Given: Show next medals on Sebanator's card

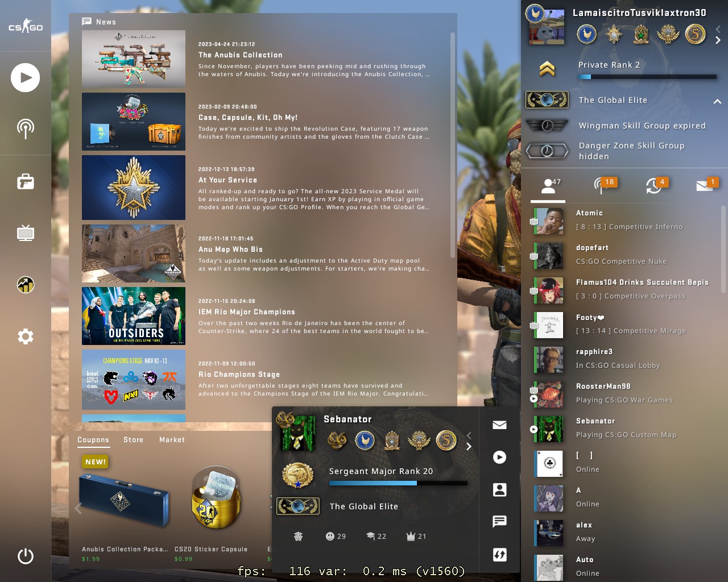Looking at the screenshot, I should click(x=469, y=447).
